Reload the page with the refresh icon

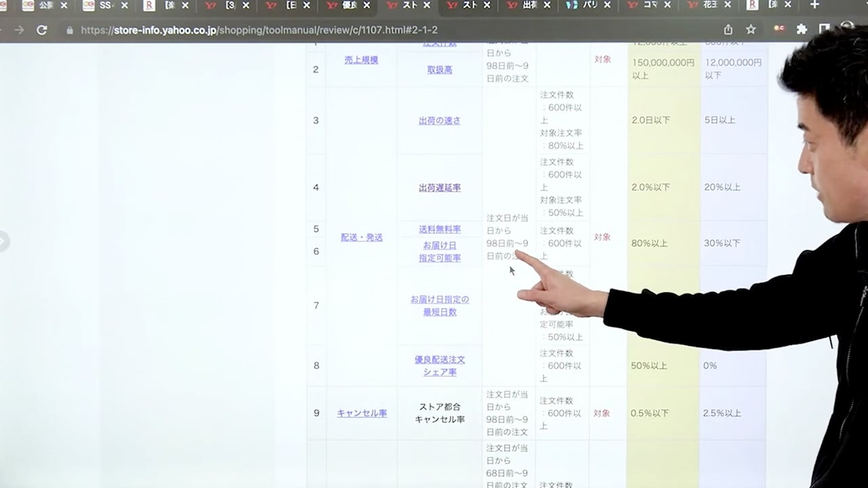coord(42,30)
